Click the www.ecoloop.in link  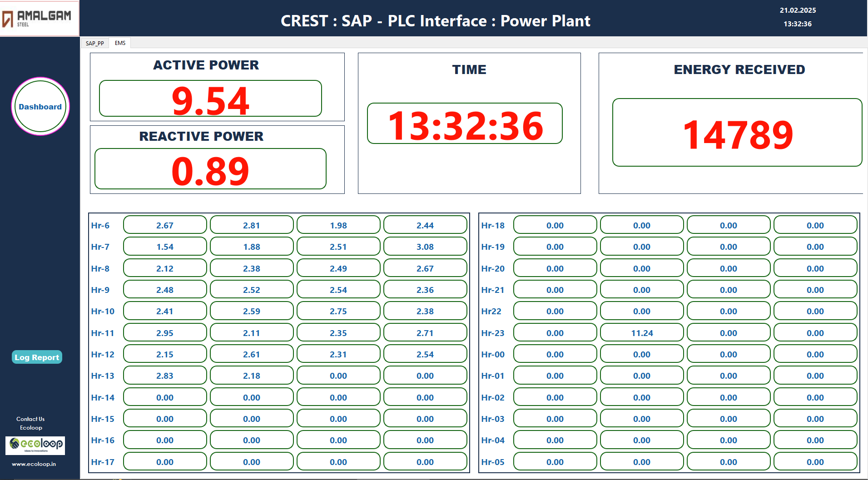tap(34, 464)
